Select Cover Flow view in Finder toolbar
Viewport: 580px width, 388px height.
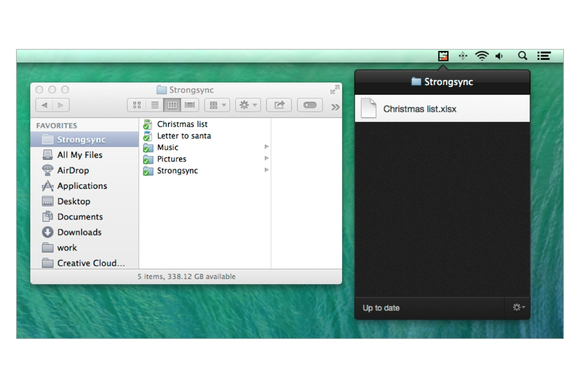pyautogui.click(x=190, y=105)
